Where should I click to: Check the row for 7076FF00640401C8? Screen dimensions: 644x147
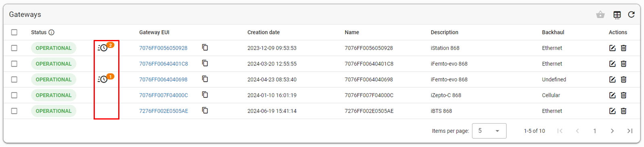[15, 64]
